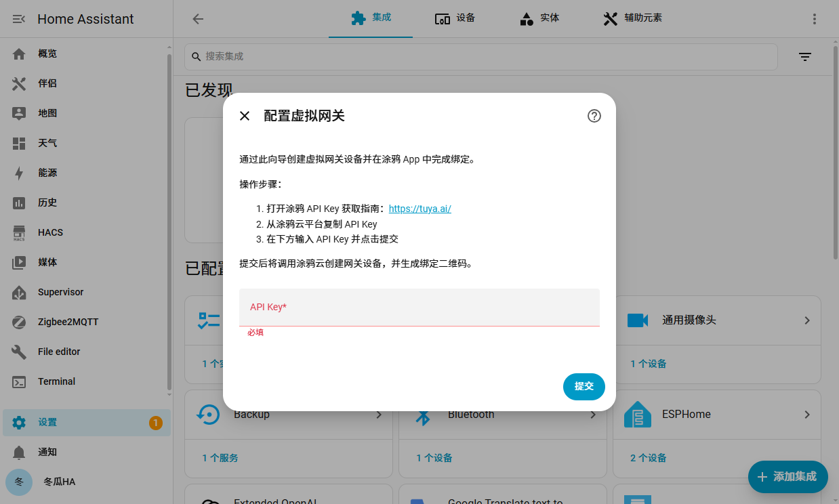
Task: Open dialog help question-mark icon
Action: [594, 116]
